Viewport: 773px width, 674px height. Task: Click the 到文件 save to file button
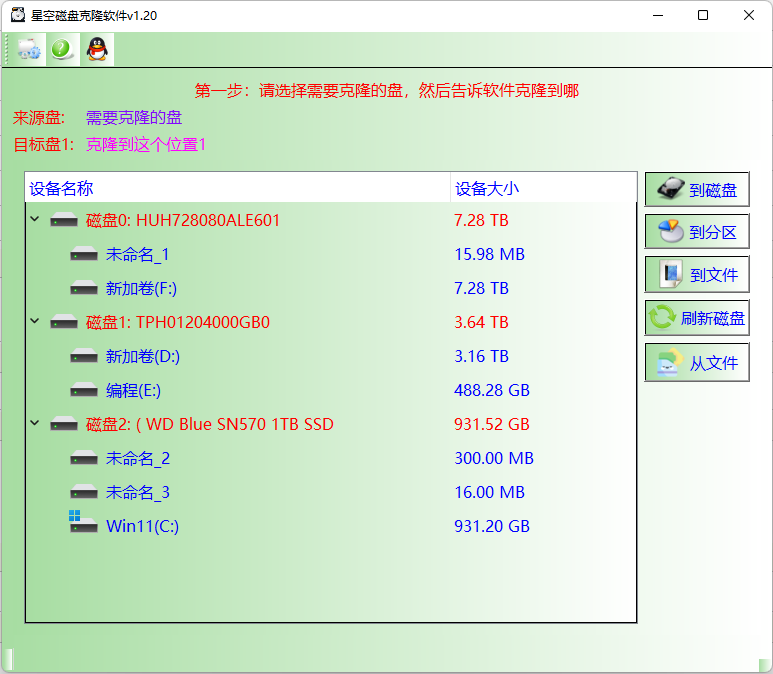pyautogui.click(x=697, y=275)
